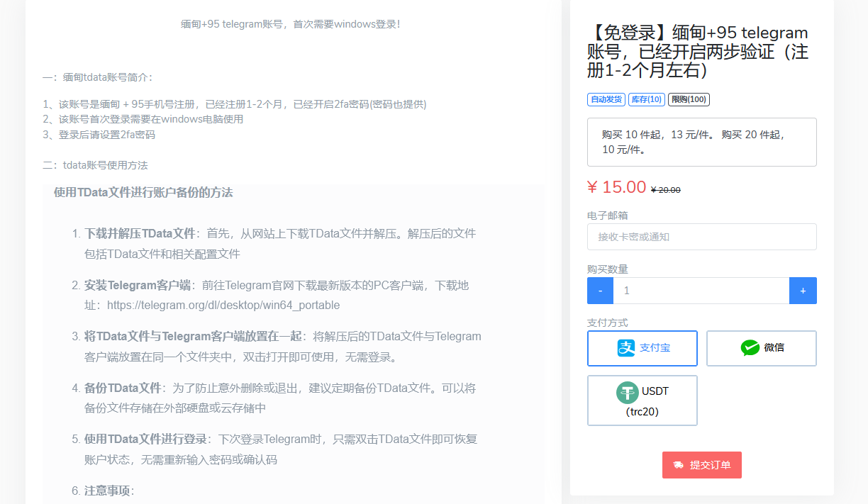This screenshot has height=504, width=868.
Task: Submit the order with 提交订单
Action: [x=702, y=465]
